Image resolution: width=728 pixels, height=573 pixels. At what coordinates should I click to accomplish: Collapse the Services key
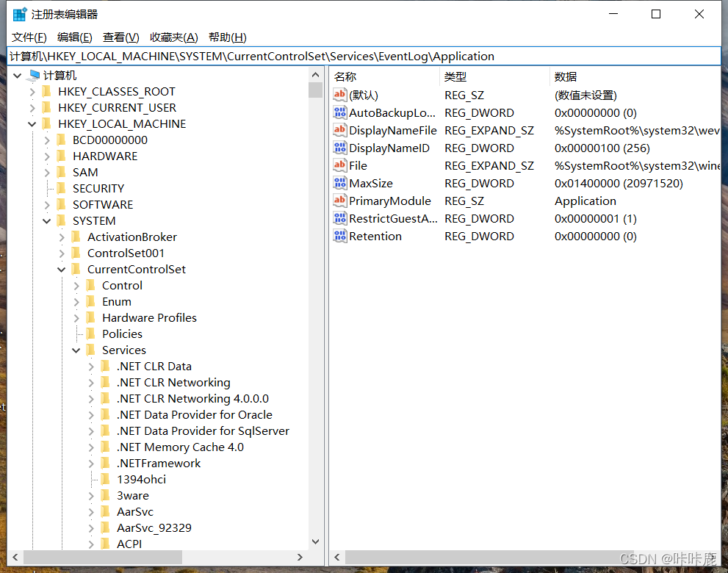click(x=76, y=350)
